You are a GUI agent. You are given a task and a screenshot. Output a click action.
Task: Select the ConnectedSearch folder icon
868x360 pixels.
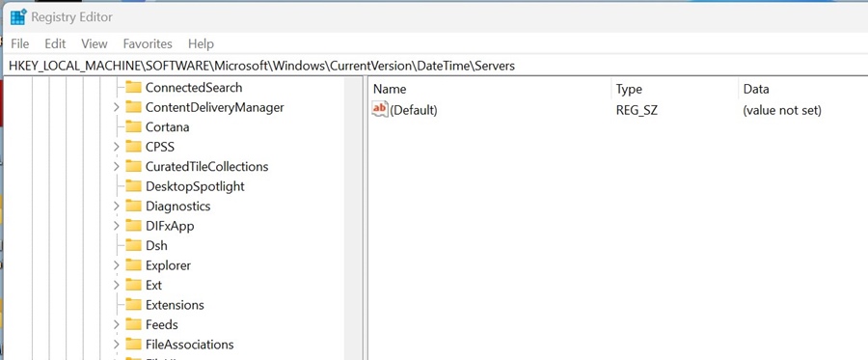(133, 88)
